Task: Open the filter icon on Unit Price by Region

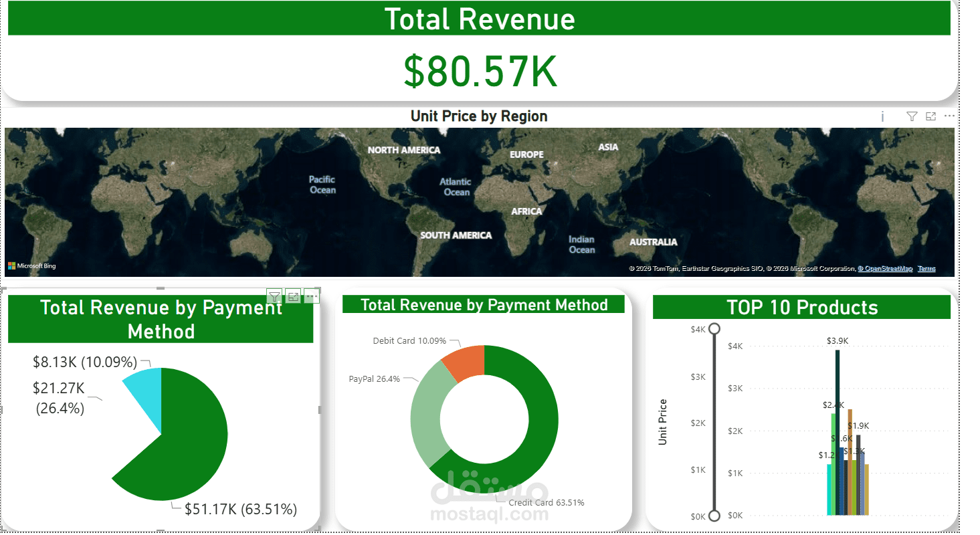Action: pyautogui.click(x=911, y=116)
